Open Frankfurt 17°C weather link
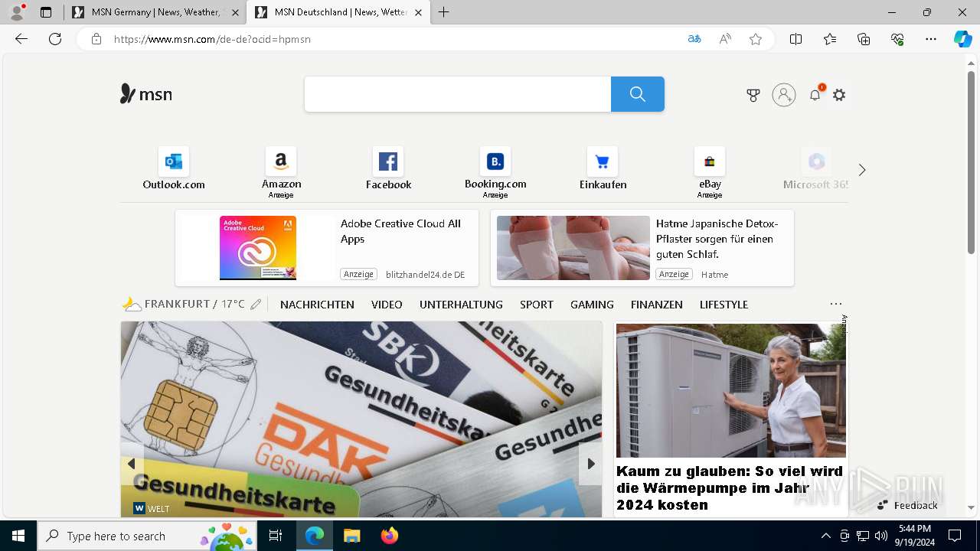This screenshot has width=980, height=551. 184,305
